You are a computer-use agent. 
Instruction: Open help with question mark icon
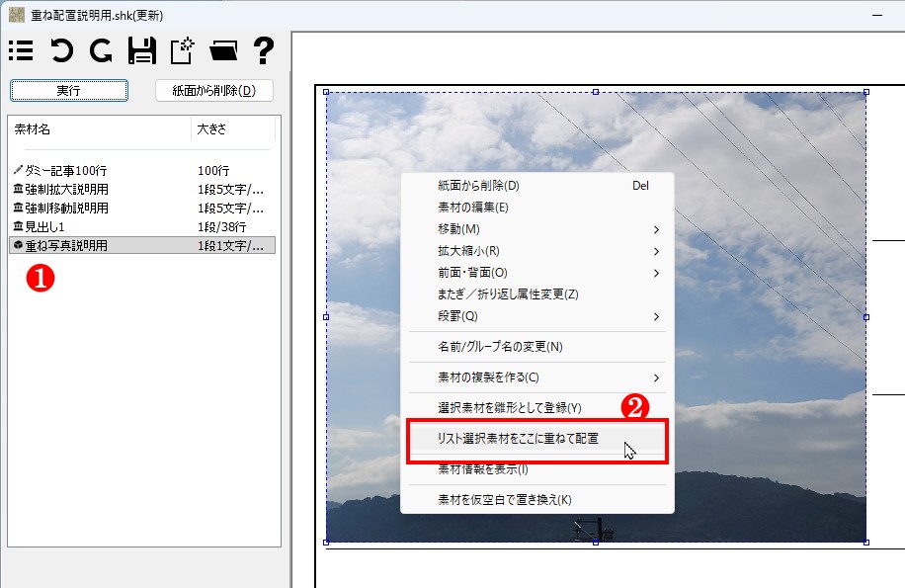coord(263,50)
